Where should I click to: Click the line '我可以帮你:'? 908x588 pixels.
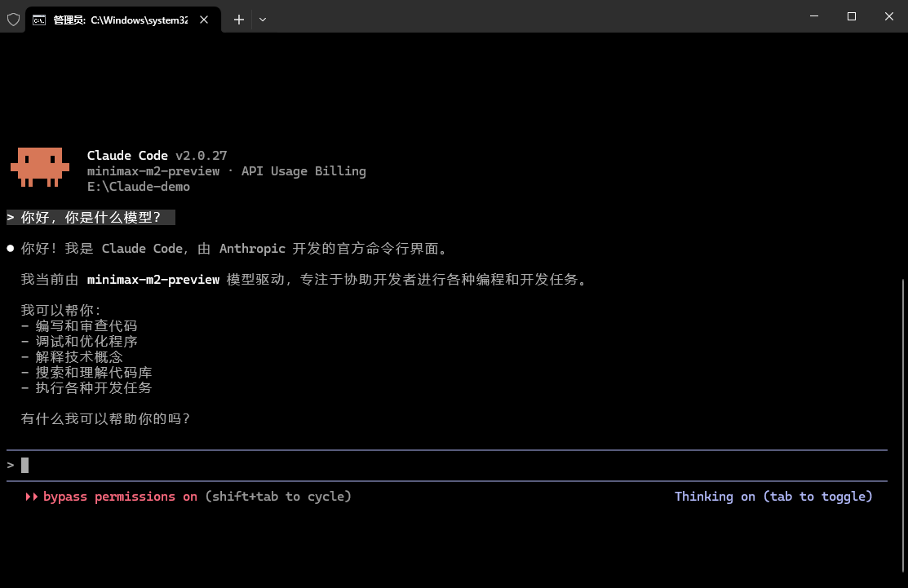coord(61,310)
